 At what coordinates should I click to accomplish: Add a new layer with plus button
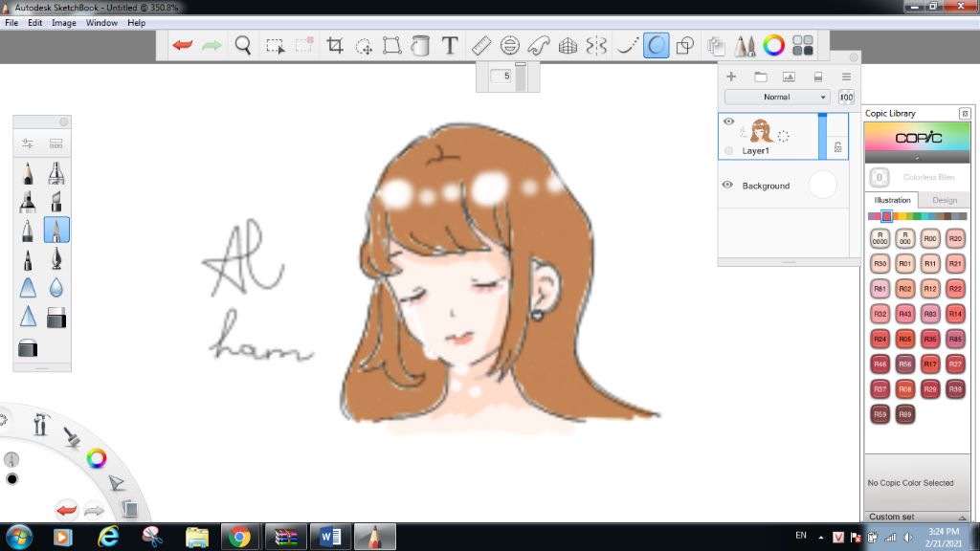coord(731,77)
